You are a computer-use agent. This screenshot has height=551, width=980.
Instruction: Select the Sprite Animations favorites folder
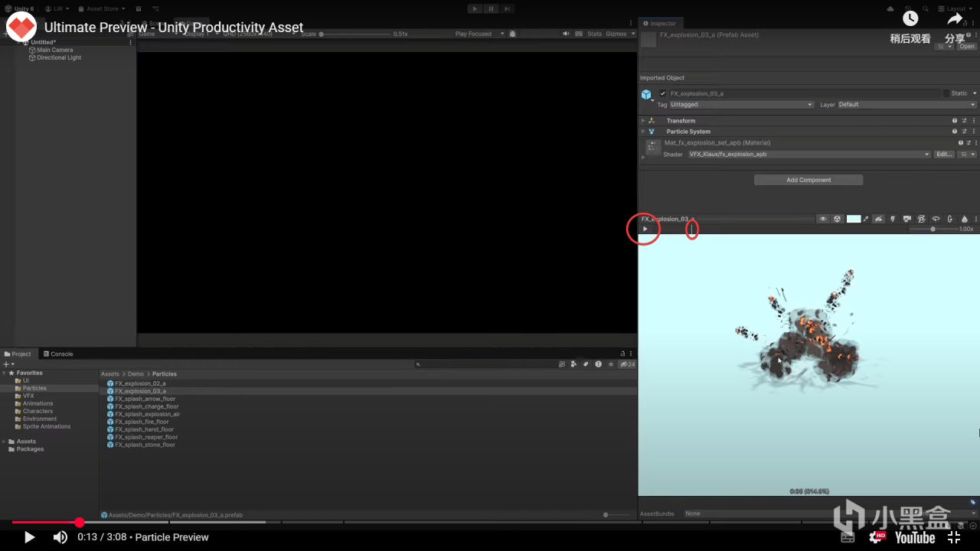pyautogui.click(x=47, y=426)
